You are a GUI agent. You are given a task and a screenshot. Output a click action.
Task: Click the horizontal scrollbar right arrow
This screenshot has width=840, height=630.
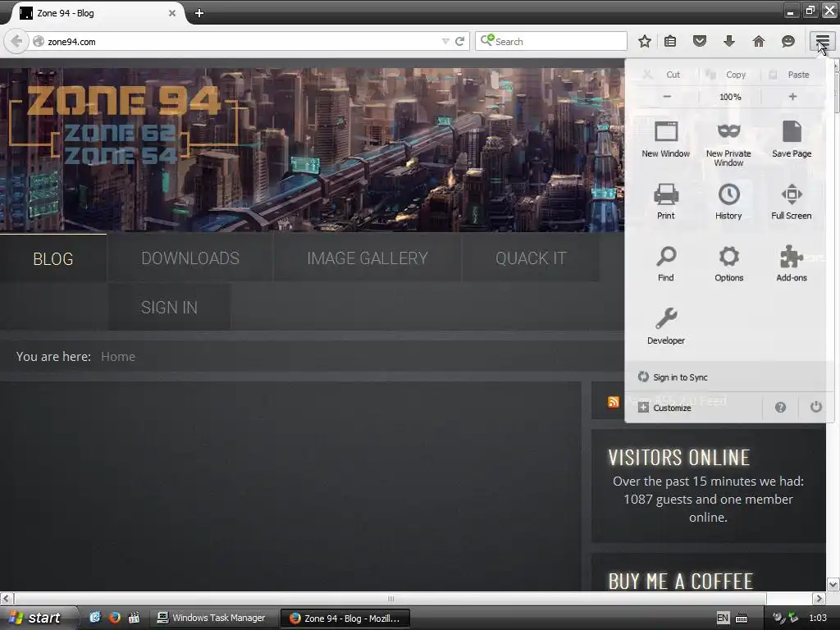[819, 598]
